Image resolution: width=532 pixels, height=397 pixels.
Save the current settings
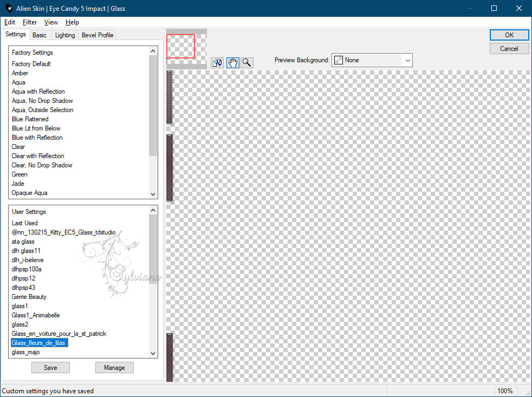coord(50,367)
